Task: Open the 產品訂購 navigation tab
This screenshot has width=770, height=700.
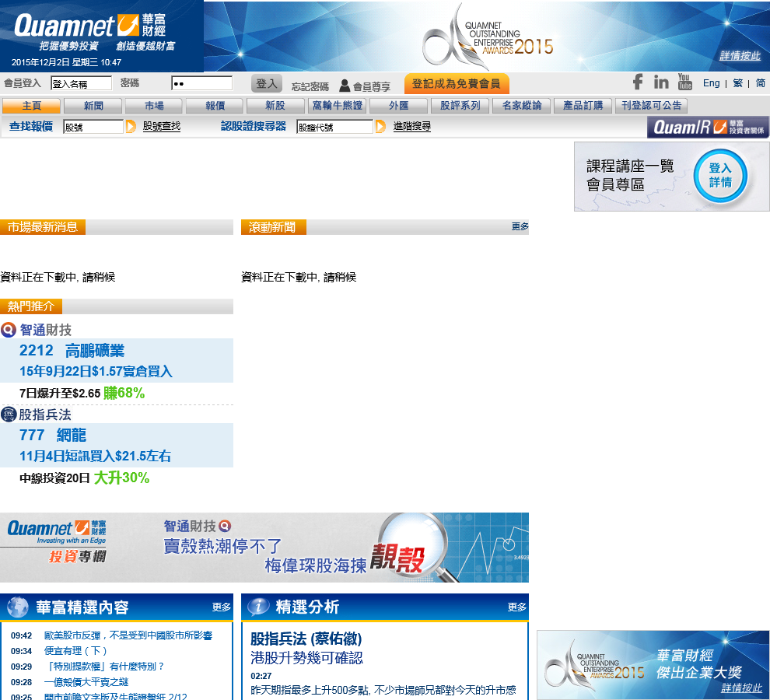Action: coord(583,106)
